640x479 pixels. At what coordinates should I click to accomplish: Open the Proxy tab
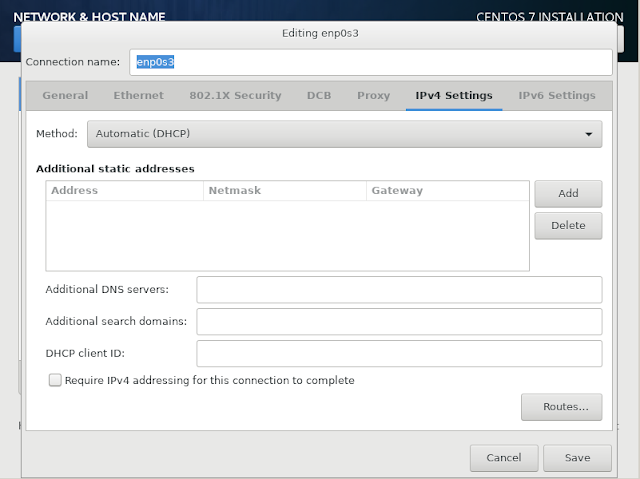373,95
